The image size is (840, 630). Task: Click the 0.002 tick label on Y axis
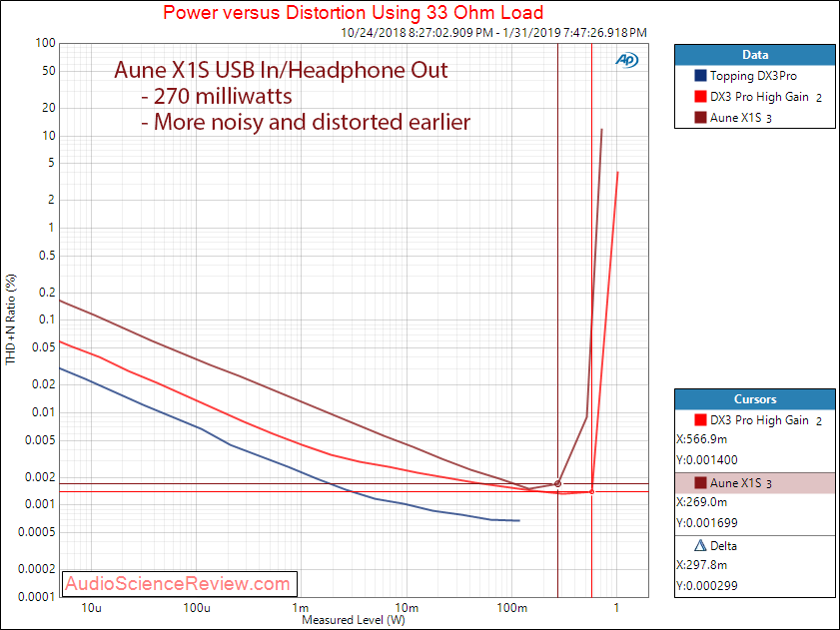pyautogui.click(x=42, y=477)
